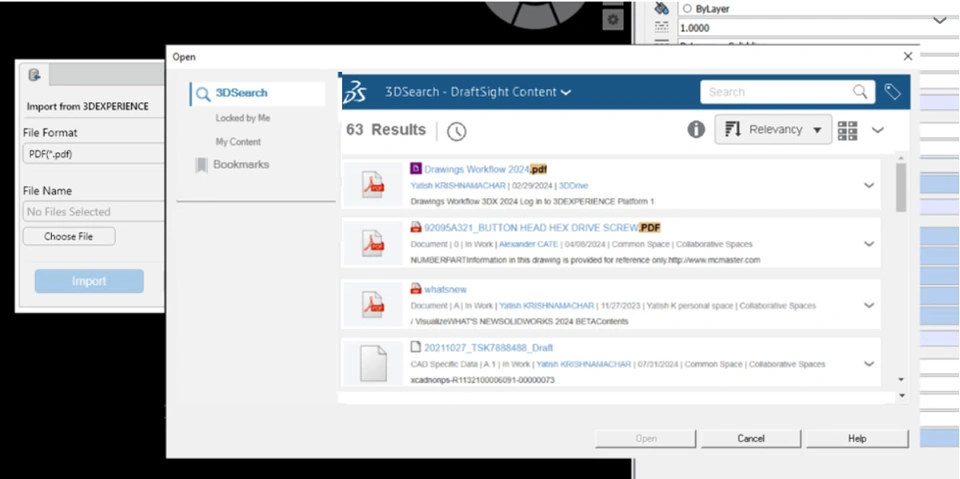960x479 pixels.
Task: Expand the 92095A321 BUTTON HEAD result chevron
Action: coord(868,244)
